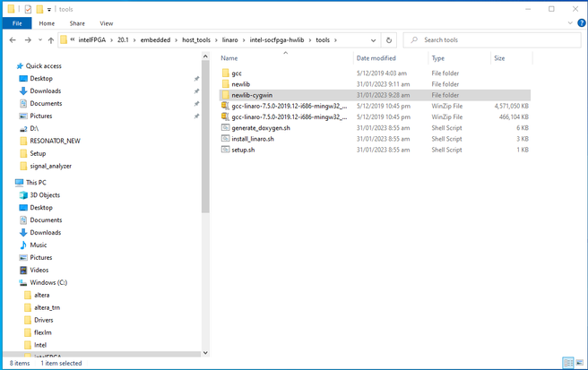The width and height of the screenshot is (588, 370).
Task: Select This PC in navigation pane
Action: point(36,183)
